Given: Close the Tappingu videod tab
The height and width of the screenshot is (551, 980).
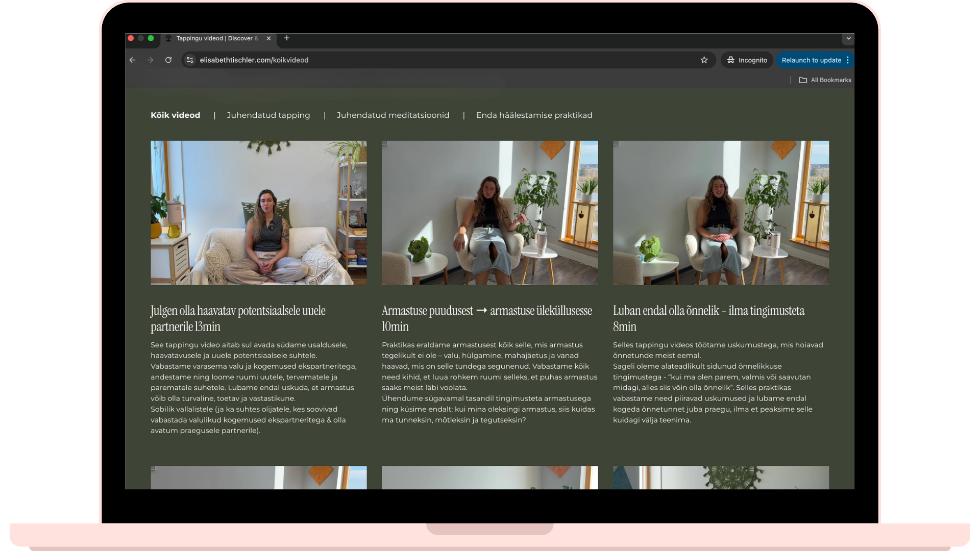Looking at the screenshot, I should (x=268, y=38).
